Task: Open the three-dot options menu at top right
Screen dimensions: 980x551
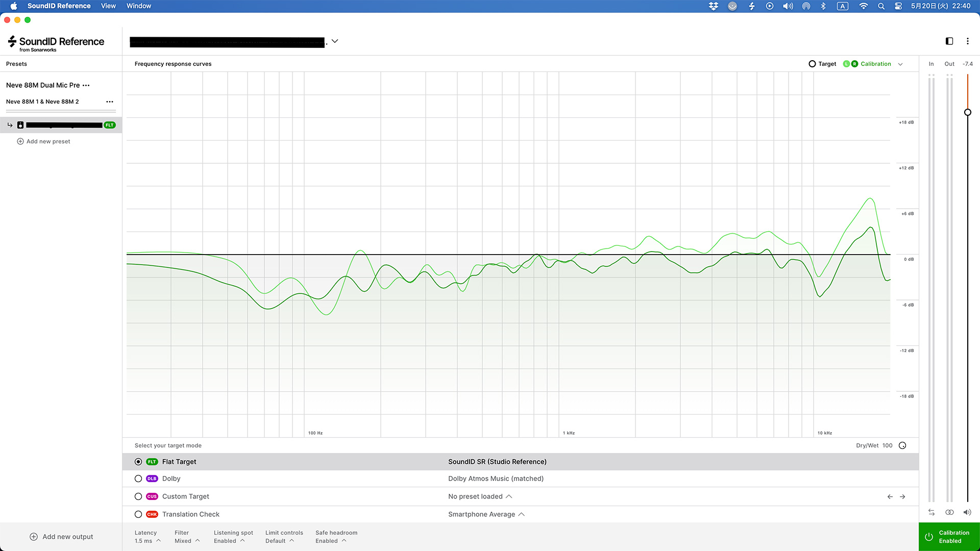Action: coord(968,41)
